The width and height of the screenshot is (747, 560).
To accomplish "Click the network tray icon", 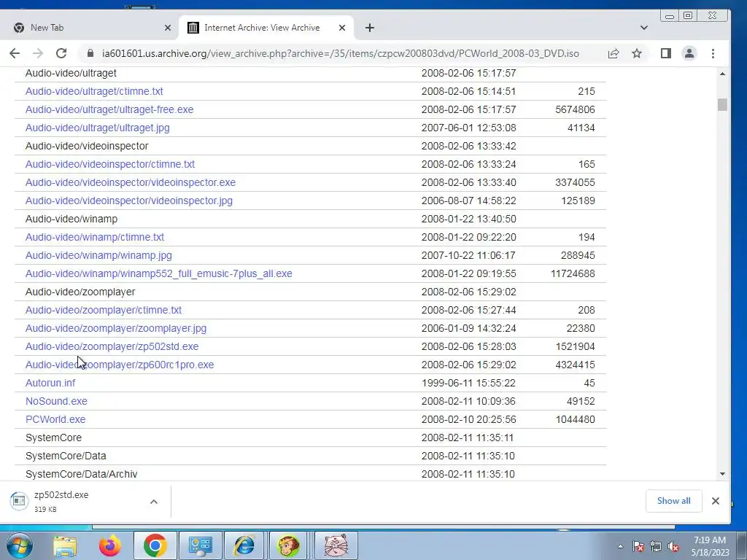I will (656, 547).
